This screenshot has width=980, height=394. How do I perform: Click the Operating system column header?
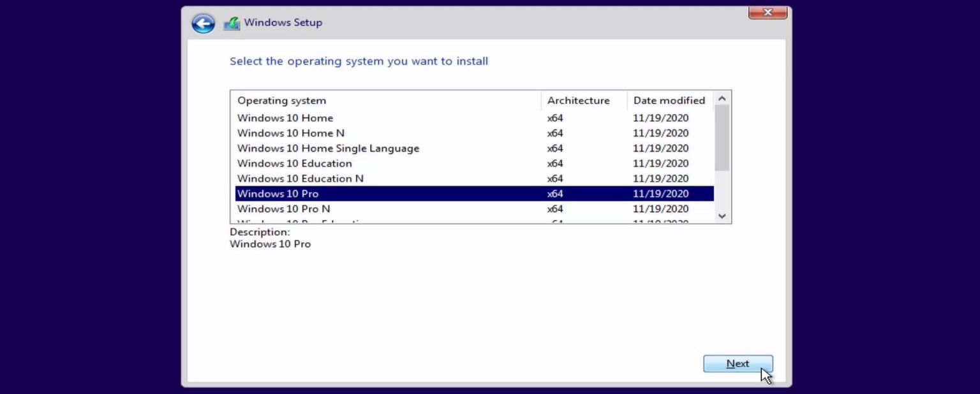pyautogui.click(x=281, y=100)
